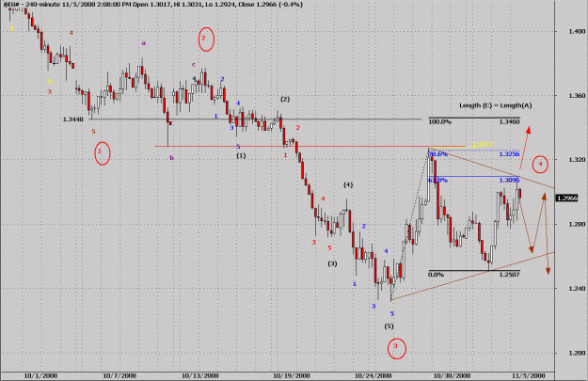Select the black (5) sub-wave label

tap(389, 326)
